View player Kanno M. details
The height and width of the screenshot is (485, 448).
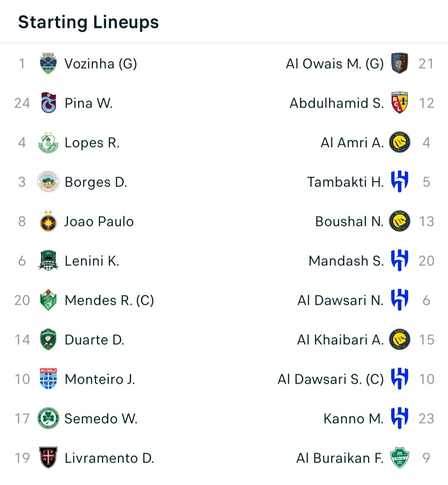pyautogui.click(x=353, y=419)
